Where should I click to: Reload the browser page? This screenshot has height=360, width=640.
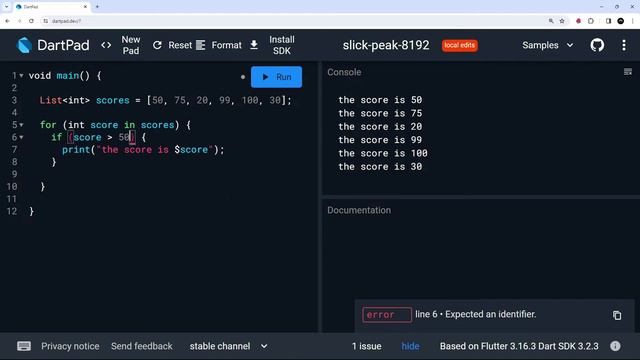coord(31,21)
